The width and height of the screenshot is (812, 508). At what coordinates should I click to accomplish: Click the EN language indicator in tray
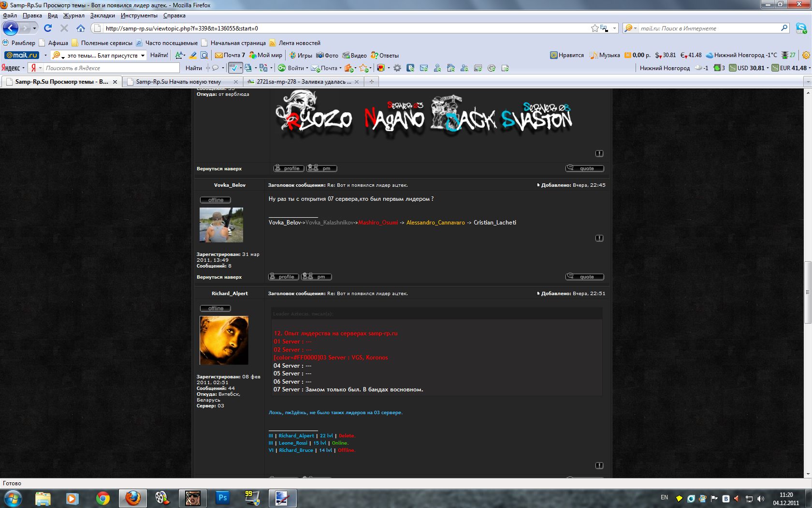tap(664, 498)
